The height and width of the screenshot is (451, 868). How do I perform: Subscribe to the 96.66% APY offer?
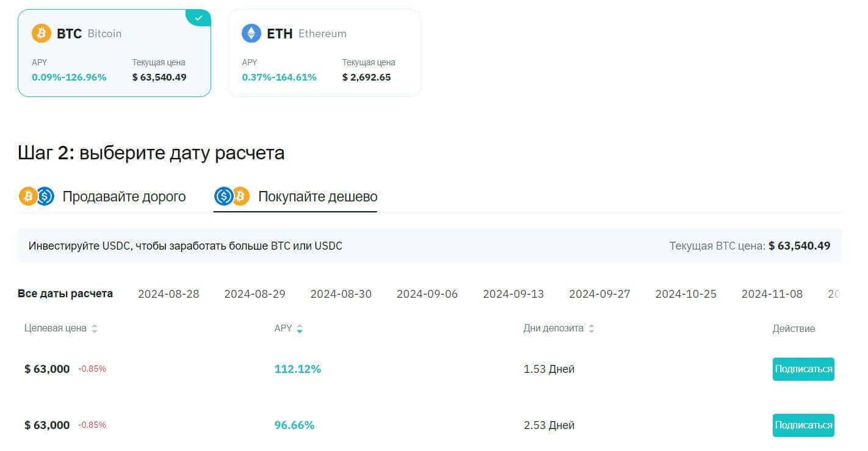coord(803,425)
